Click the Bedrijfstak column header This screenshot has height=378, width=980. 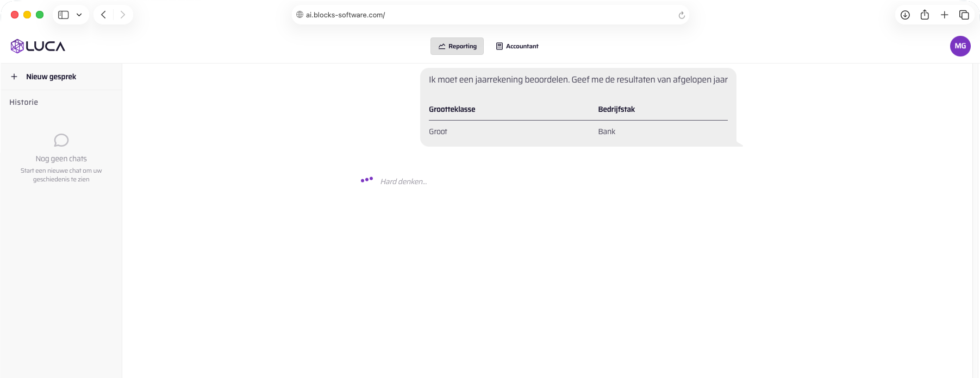pyautogui.click(x=616, y=109)
